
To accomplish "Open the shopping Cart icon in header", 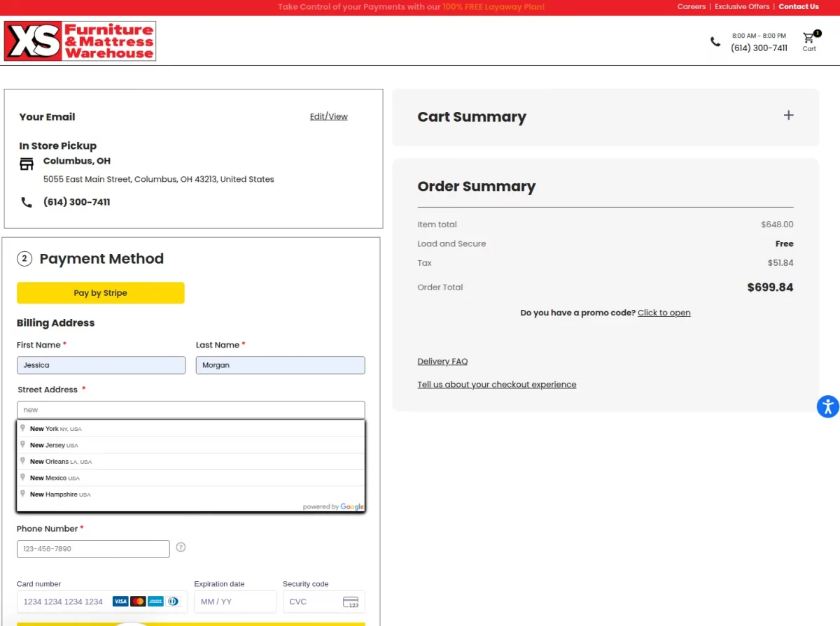I will 808,38.
